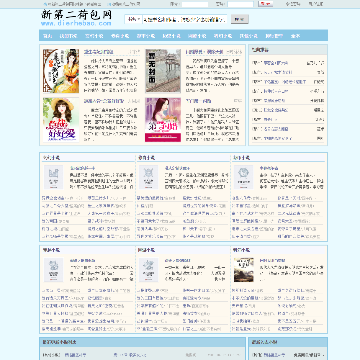Click the red login button in header
The image size is (360, 360).
click(x=266, y=4)
